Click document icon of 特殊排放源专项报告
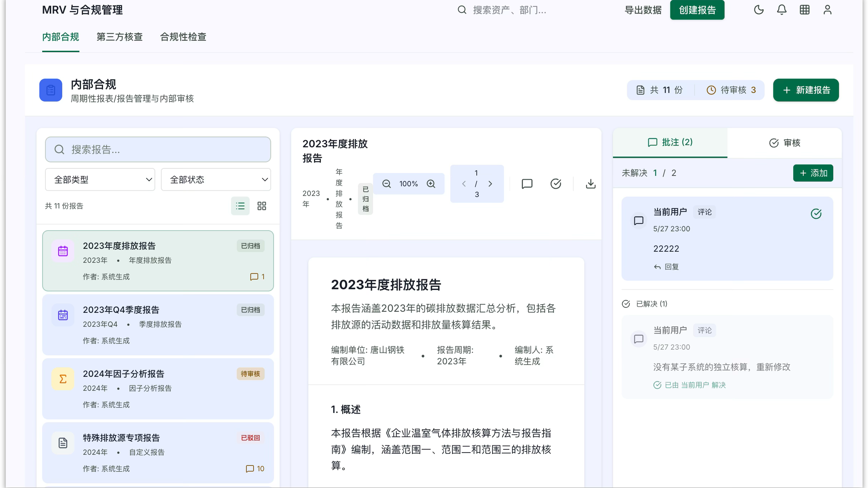The width and height of the screenshot is (868, 488). click(63, 443)
